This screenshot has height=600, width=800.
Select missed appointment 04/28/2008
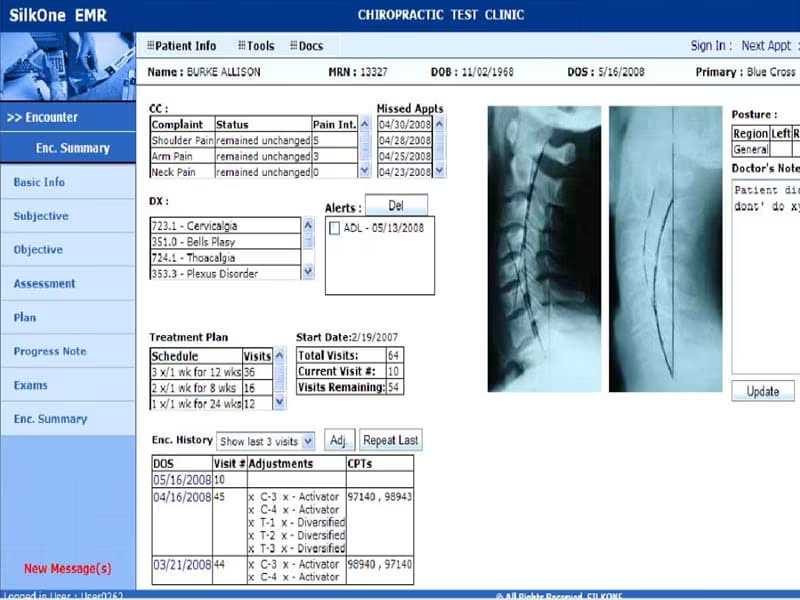tap(405, 140)
